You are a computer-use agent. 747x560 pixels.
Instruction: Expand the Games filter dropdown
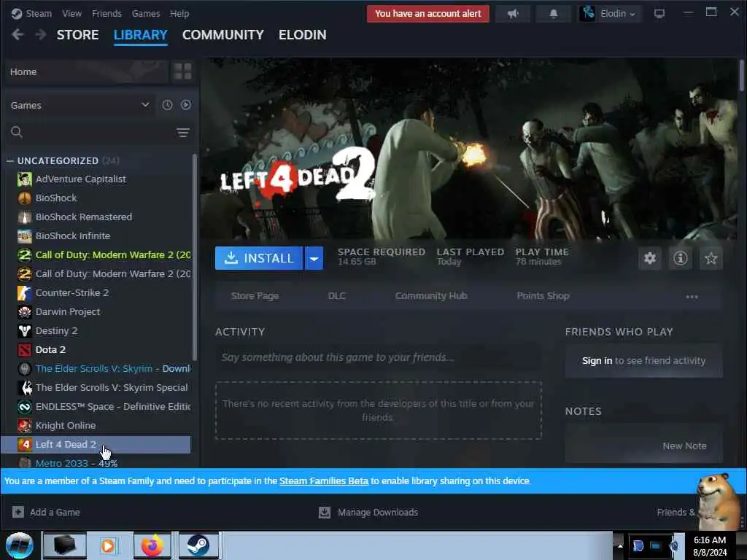pos(145,105)
